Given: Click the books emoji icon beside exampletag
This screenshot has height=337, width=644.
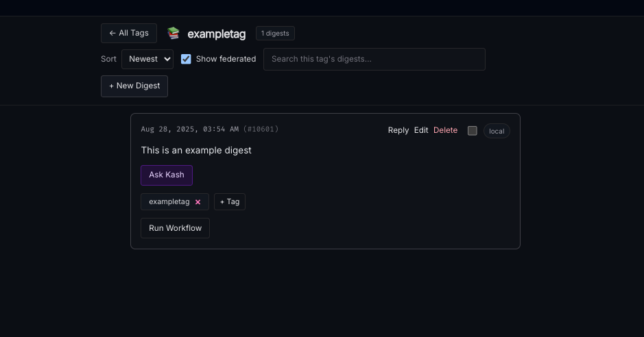Looking at the screenshot, I should [174, 34].
